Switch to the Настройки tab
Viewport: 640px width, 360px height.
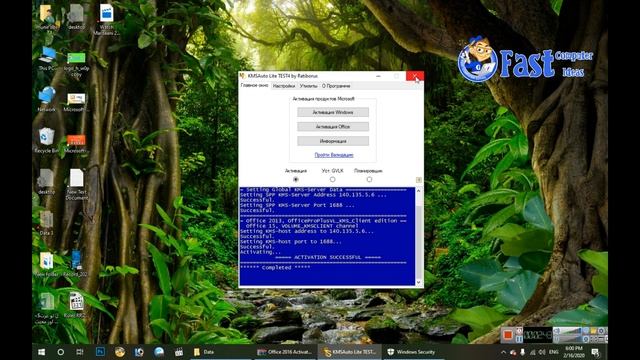(x=284, y=86)
